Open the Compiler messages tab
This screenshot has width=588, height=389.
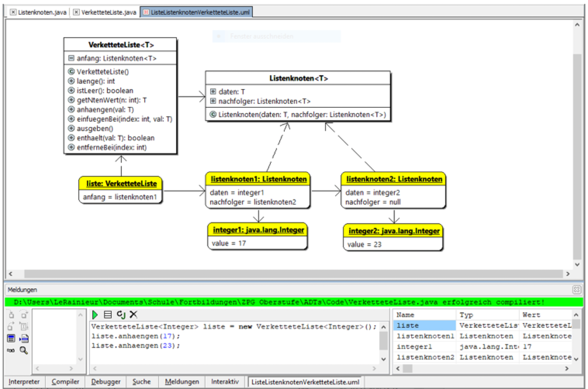tap(65, 382)
